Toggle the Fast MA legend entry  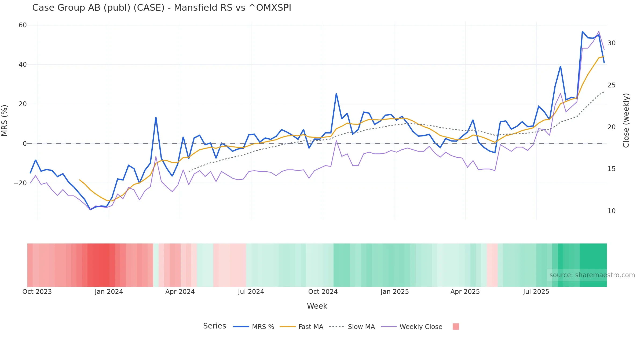point(301,327)
